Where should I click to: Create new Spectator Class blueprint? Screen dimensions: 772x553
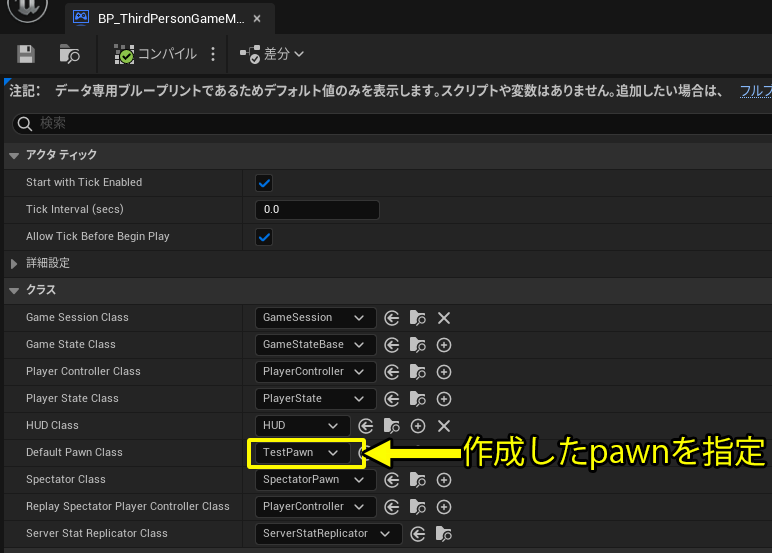[x=444, y=481]
